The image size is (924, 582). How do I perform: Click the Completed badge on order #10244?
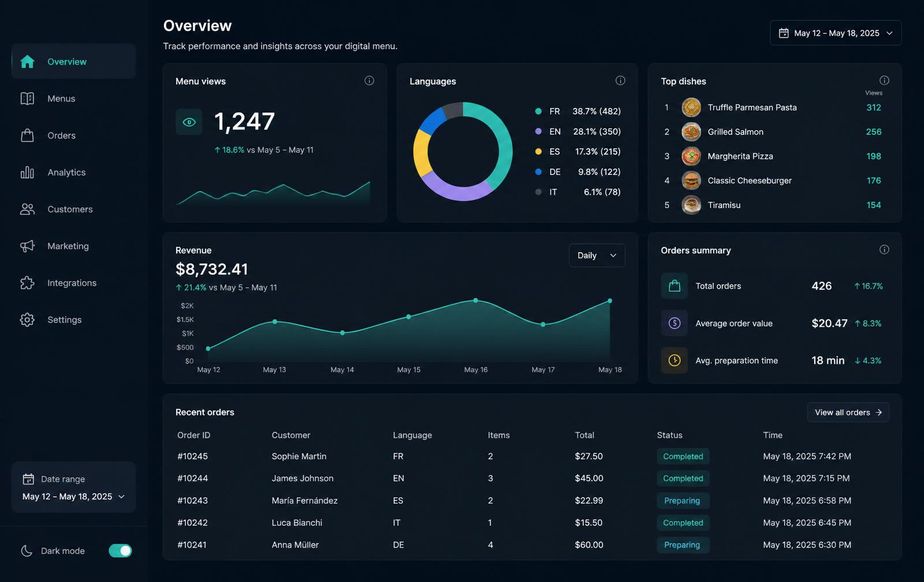pos(683,478)
